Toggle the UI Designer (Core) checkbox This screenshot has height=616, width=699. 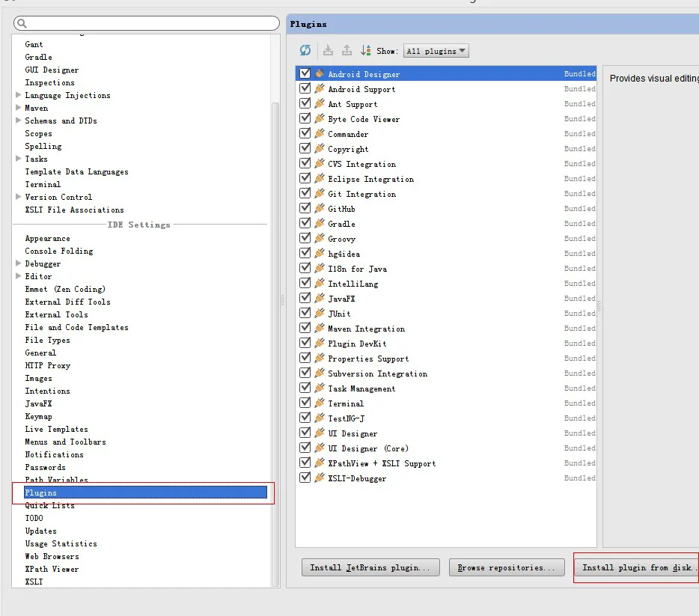pyautogui.click(x=305, y=448)
